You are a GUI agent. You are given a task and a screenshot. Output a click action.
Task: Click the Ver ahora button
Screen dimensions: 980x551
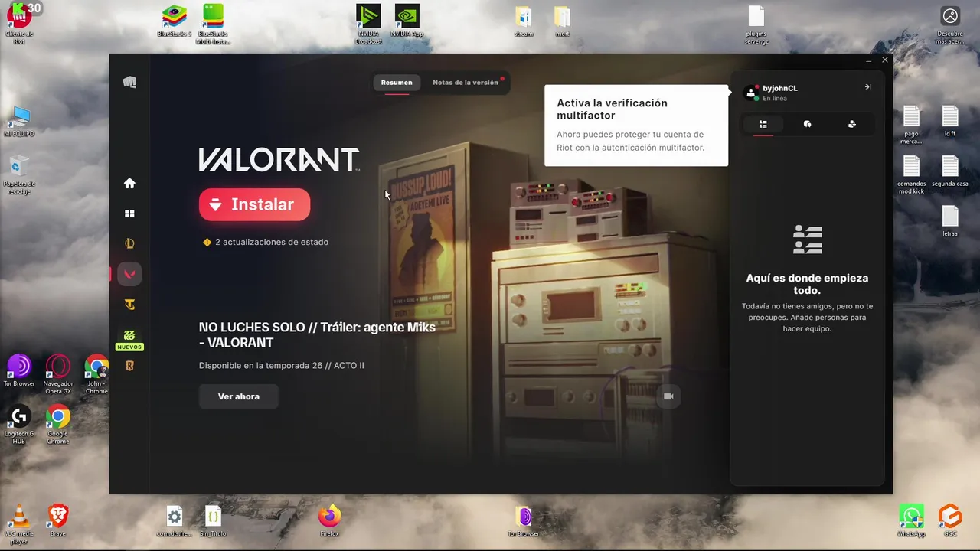[x=238, y=396]
